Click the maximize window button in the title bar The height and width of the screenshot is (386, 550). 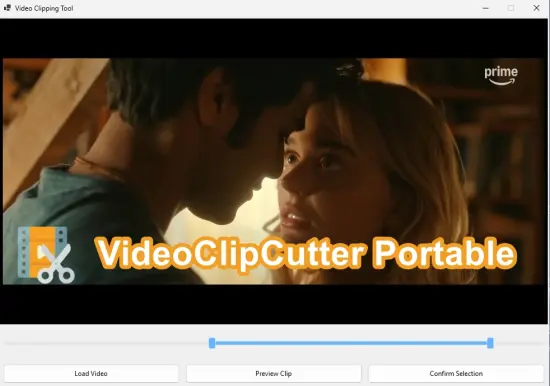[x=511, y=8]
